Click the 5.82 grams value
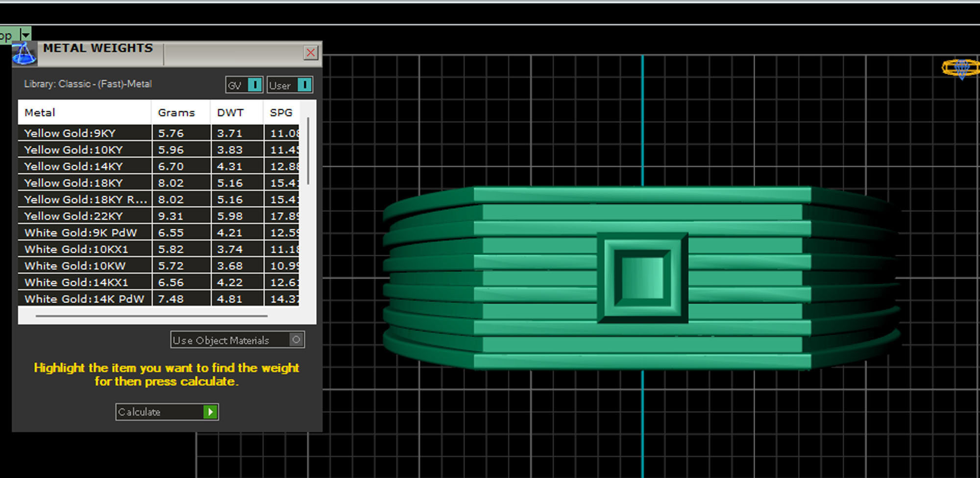980x478 pixels. (x=171, y=249)
